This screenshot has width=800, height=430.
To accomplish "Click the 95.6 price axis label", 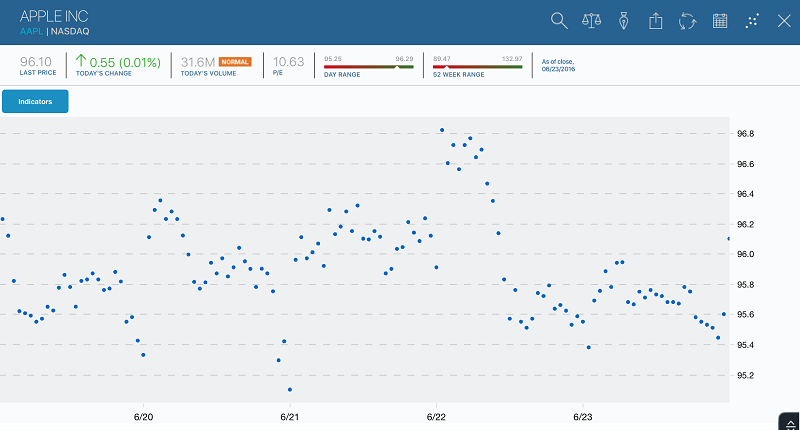I will coord(745,314).
